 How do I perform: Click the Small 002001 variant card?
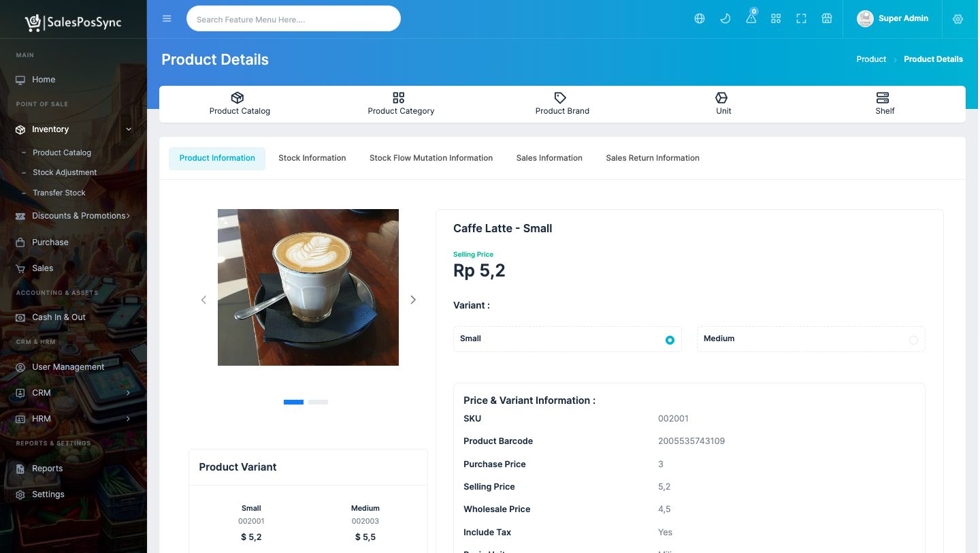tap(251, 523)
